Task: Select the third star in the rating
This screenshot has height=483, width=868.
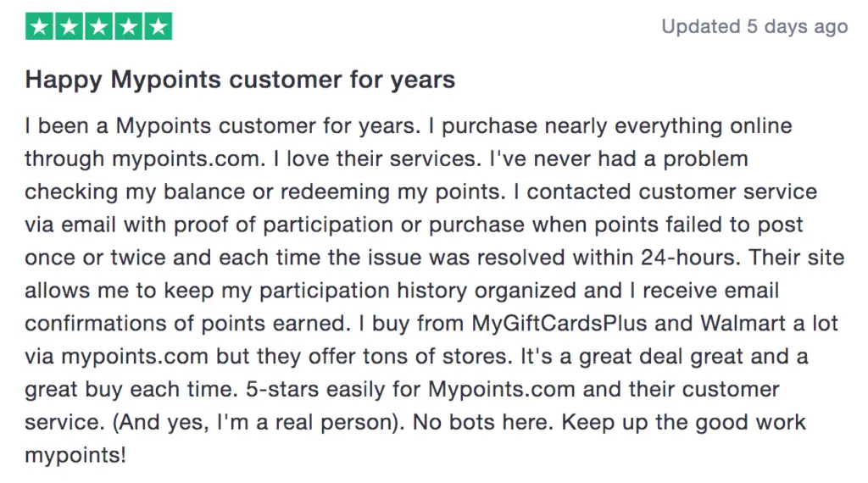Action: click(x=99, y=26)
